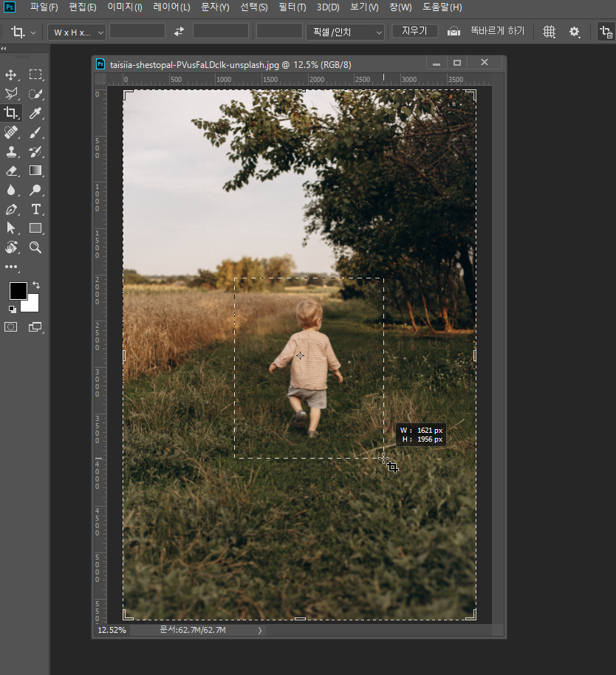This screenshot has width=616, height=675.
Task: Click the crop width input field
Action: pyautogui.click(x=137, y=31)
